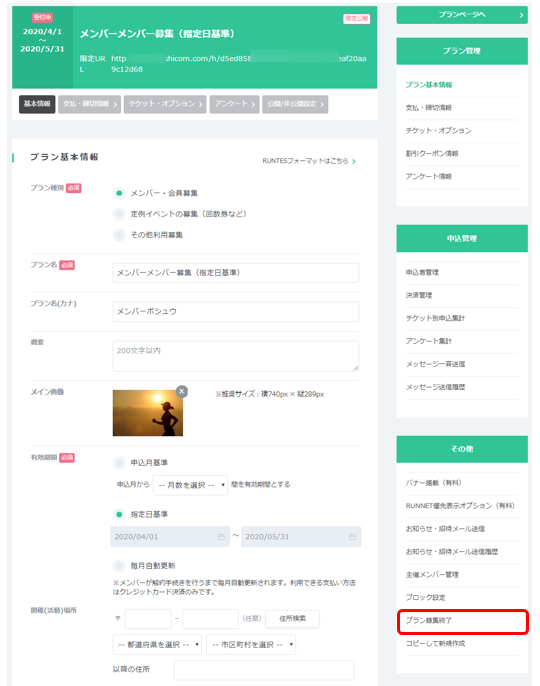Click main image runner thumbnail
The width and height of the screenshot is (540, 686).
click(148, 413)
